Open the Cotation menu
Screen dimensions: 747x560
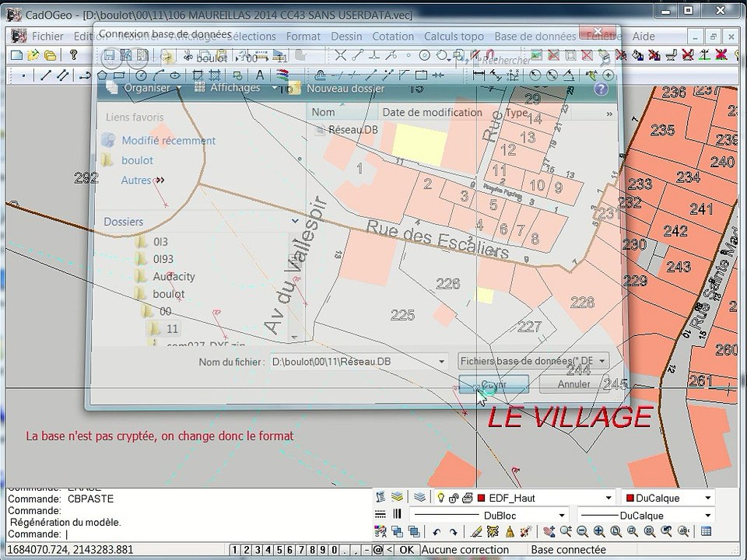pyautogui.click(x=393, y=37)
